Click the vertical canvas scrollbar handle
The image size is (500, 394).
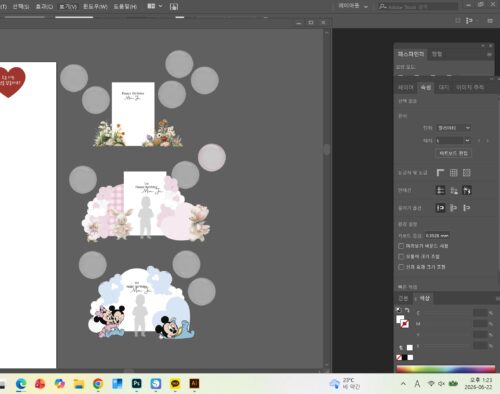(327, 150)
